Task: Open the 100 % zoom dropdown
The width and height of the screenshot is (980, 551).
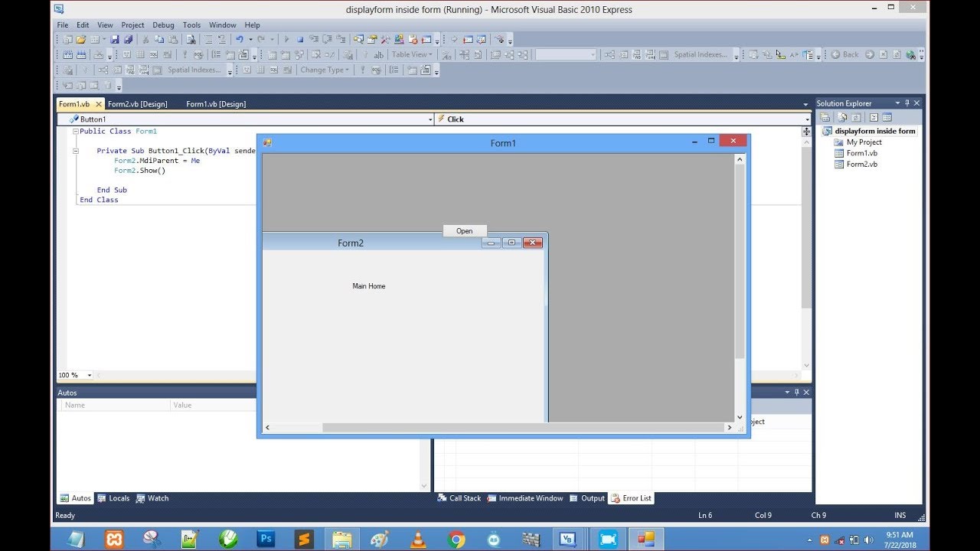Action: [89, 375]
